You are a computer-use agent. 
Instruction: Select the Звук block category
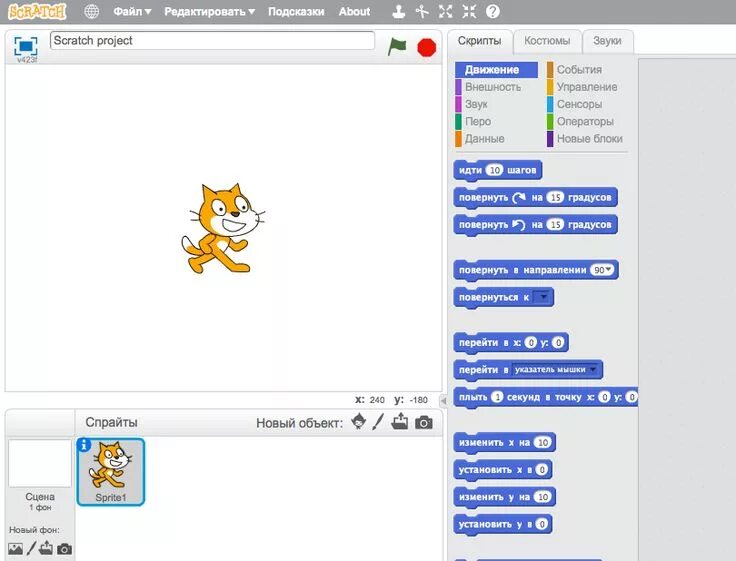(476, 104)
